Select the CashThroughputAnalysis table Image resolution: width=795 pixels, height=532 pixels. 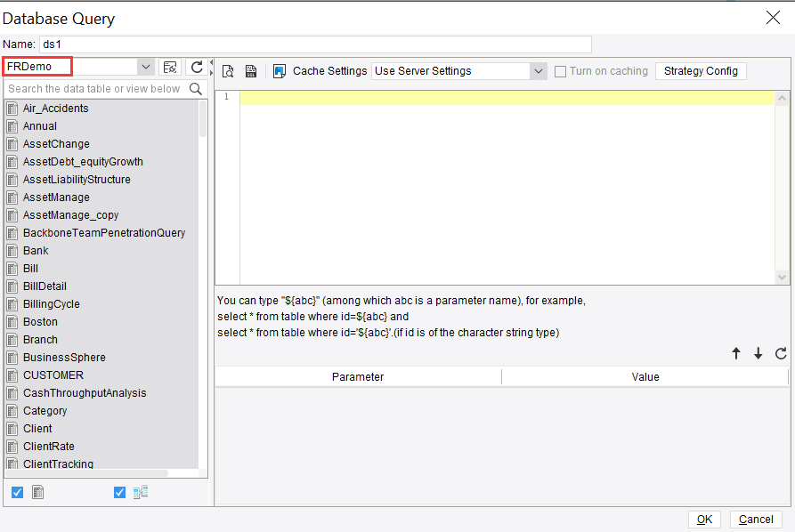pyautogui.click(x=85, y=393)
